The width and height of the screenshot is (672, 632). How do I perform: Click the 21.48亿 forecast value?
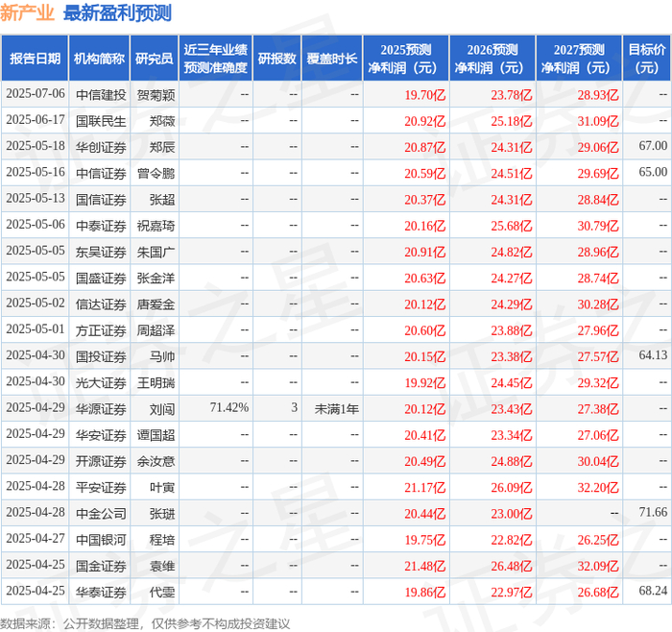click(x=424, y=566)
